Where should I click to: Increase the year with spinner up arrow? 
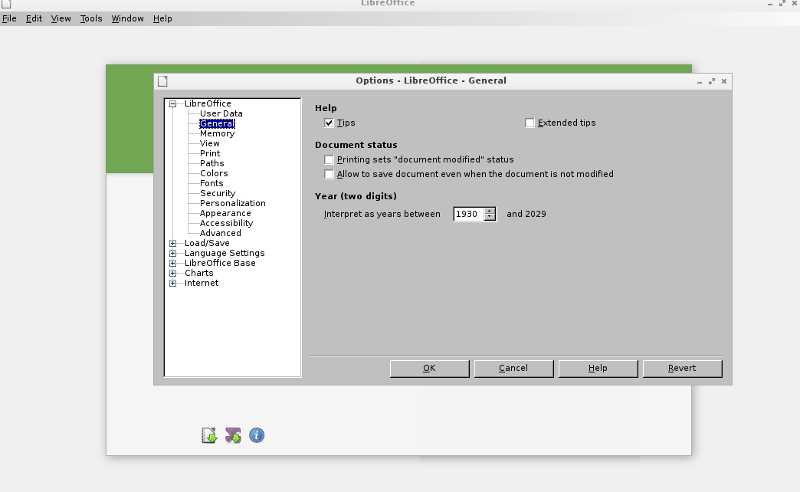[x=490, y=210]
